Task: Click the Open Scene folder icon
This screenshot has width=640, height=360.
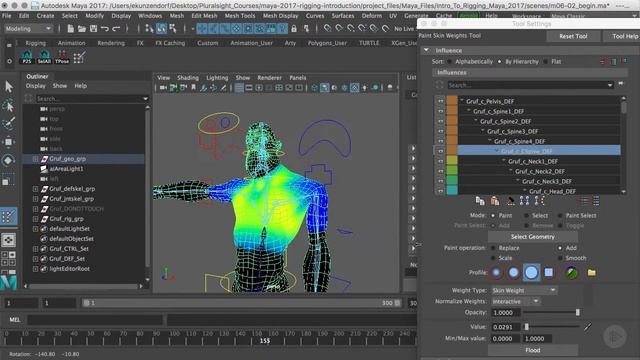Action: (82, 29)
